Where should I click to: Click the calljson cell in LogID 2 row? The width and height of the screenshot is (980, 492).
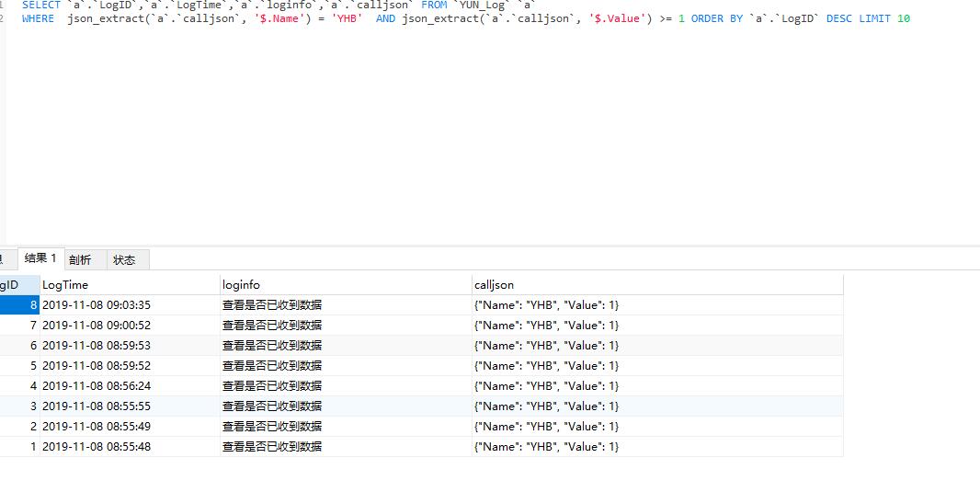pyautogui.click(x=546, y=427)
